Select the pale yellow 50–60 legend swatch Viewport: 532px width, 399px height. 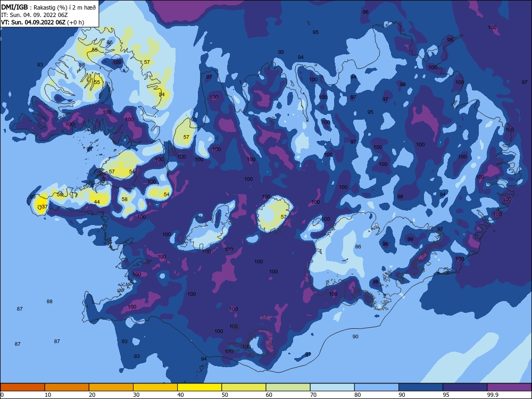pos(244,387)
